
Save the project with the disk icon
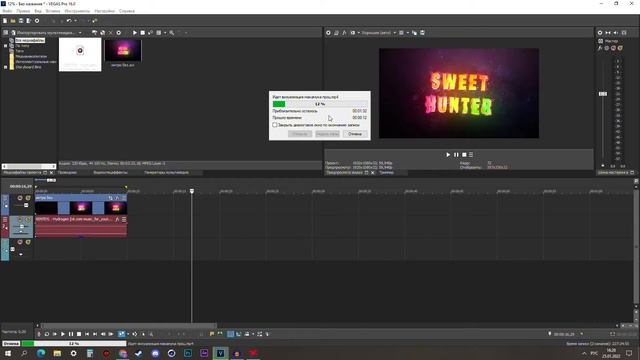click(x=21, y=21)
